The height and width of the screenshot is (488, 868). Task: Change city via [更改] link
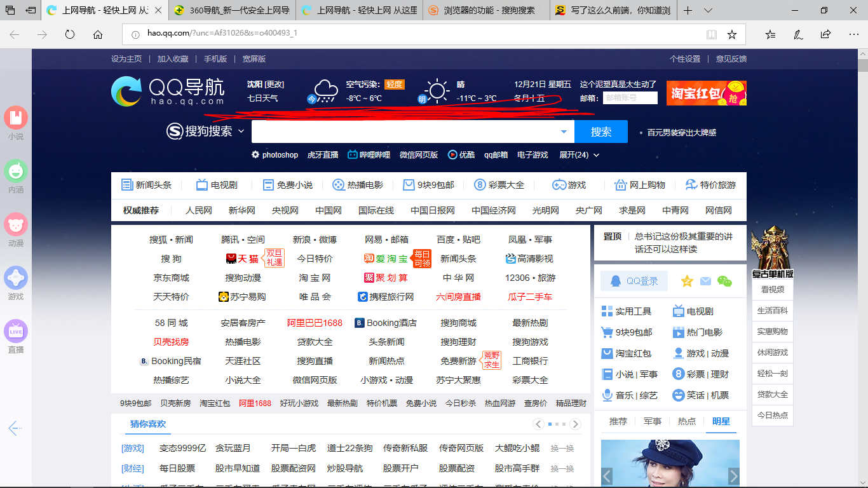(x=275, y=85)
